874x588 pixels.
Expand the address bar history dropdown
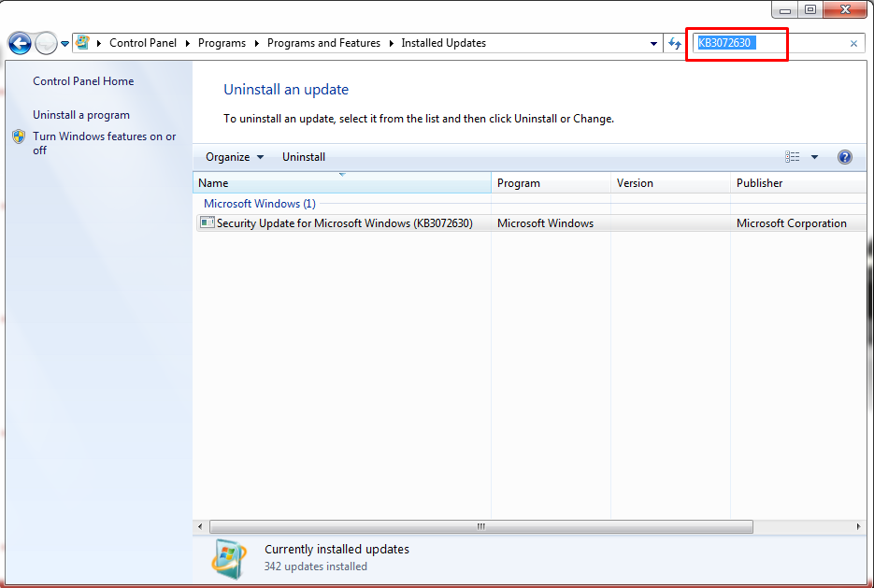(x=653, y=44)
